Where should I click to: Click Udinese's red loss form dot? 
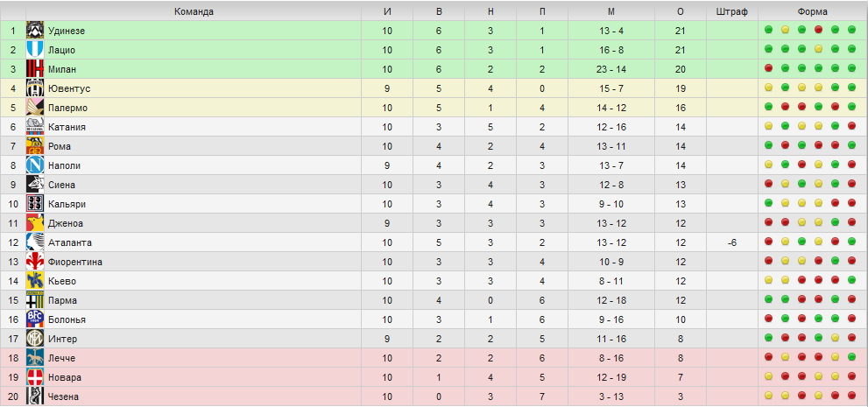818,30
